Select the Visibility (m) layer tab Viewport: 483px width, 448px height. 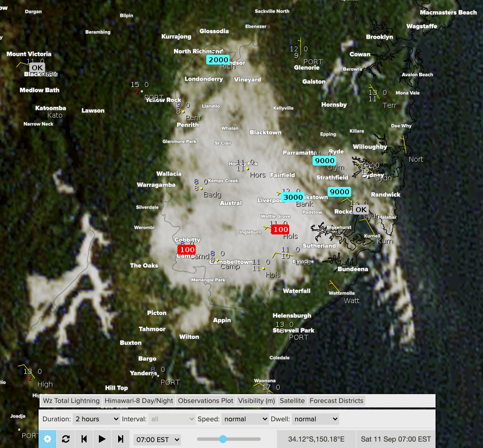pos(256,401)
